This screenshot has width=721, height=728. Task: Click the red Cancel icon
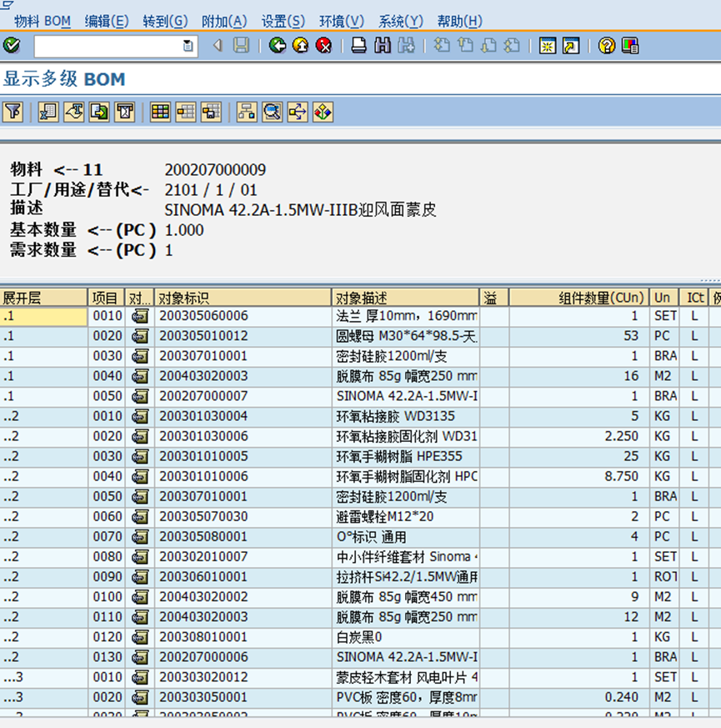coord(324,46)
